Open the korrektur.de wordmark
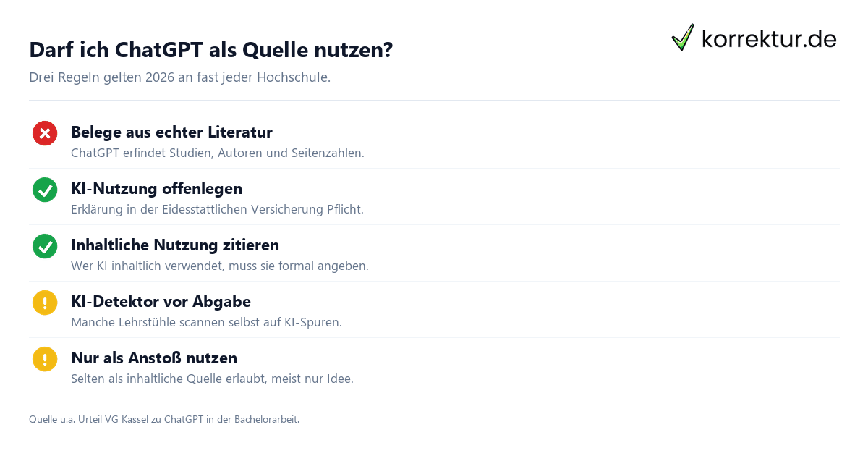This screenshot has width=868, height=456. pyautogui.click(x=769, y=38)
